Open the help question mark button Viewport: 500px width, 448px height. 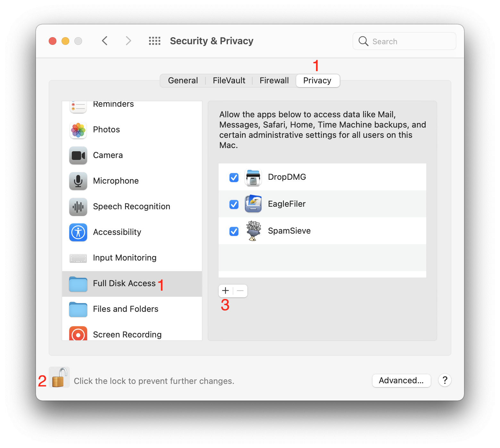coord(445,380)
